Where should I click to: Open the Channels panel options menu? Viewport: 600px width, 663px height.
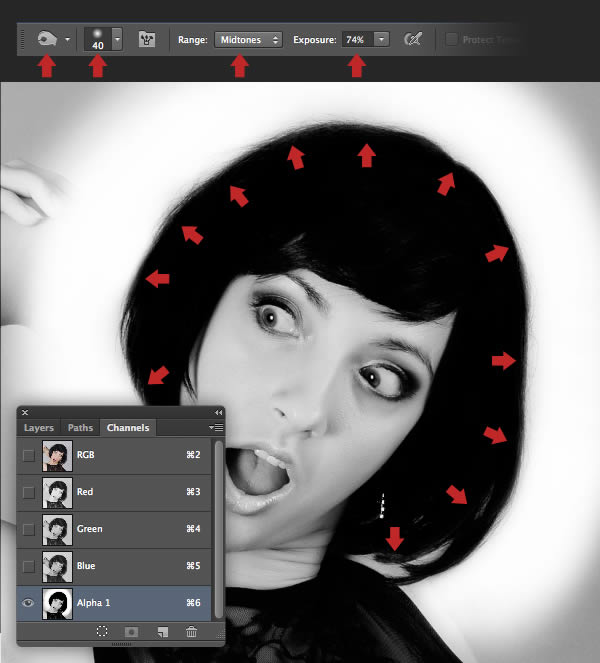(217, 428)
